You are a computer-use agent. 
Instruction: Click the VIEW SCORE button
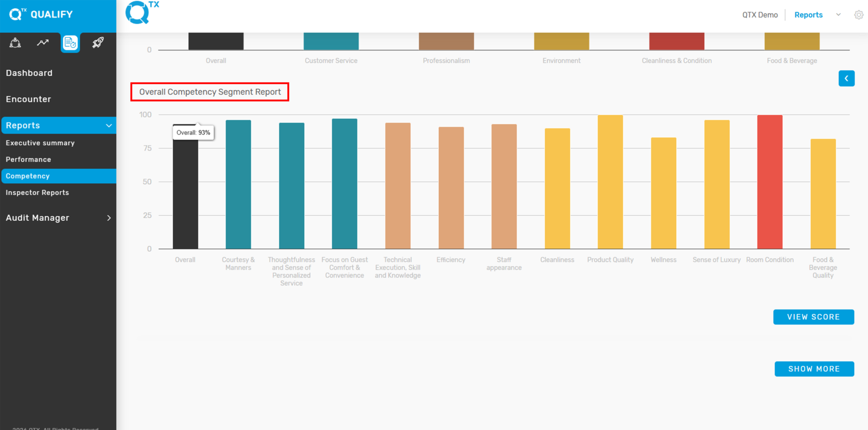click(813, 317)
